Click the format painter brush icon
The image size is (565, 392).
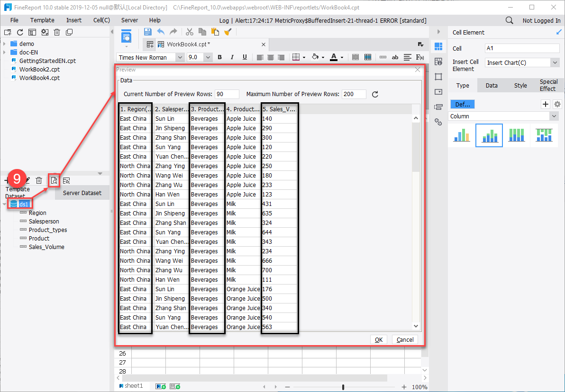pos(228,32)
